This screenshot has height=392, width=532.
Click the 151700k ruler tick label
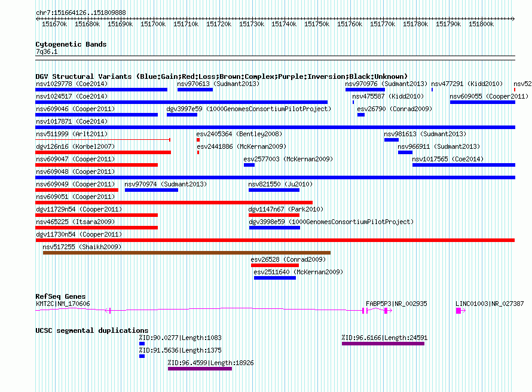click(x=153, y=24)
